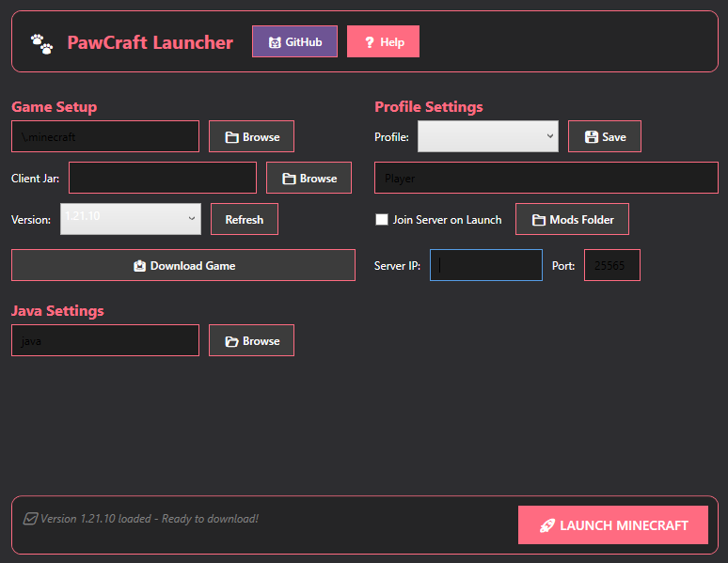Click the download icon on Download Game
The height and width of the screenshot is (563, 728).
(x=140, y=266)
